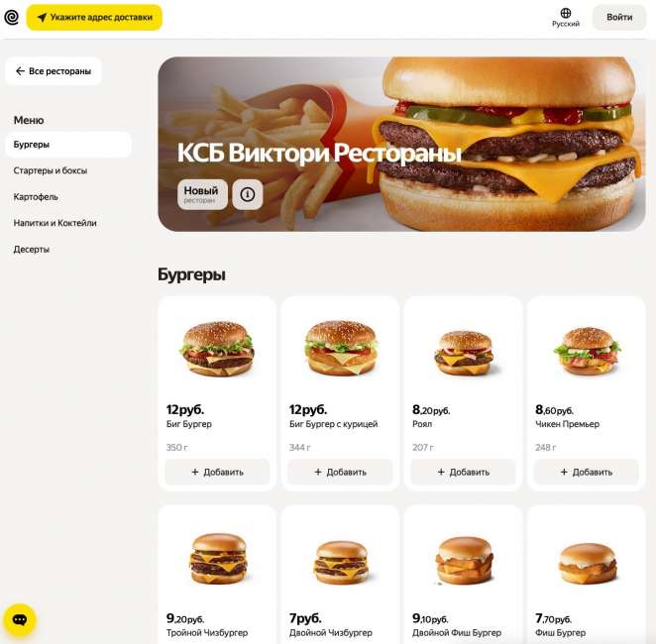Add Чикен Премьер to the cart
This screenshot has width=656, height=644.
[586, 473]
